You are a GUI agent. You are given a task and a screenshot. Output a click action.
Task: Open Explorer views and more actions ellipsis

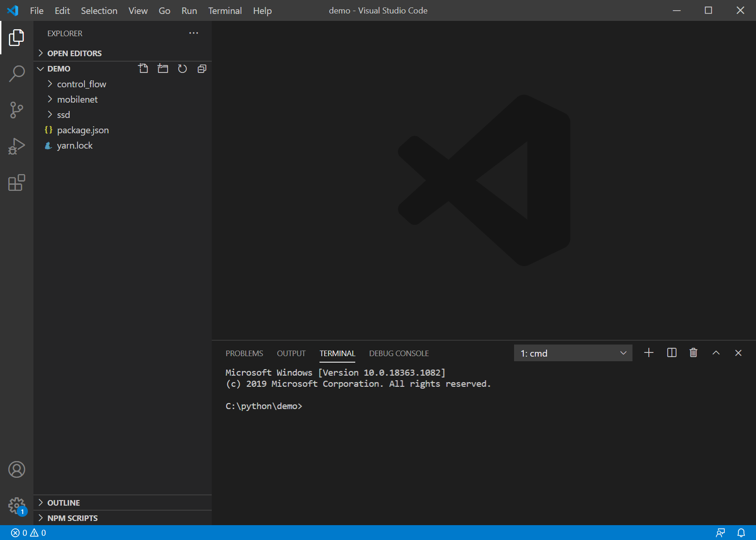click(x=194, y=33)
